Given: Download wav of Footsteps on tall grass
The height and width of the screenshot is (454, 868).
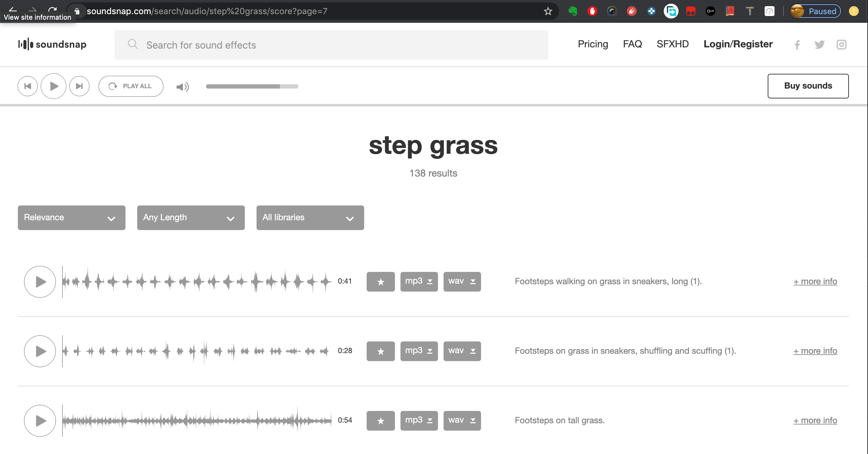Looking at the screenshot, I should tap(462, 420).
